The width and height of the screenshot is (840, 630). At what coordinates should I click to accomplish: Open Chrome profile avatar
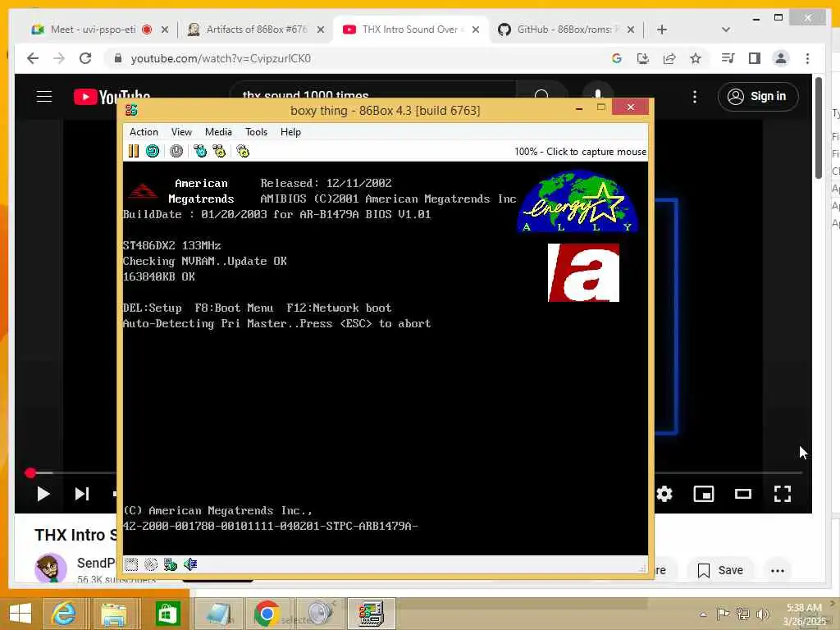(x=781, y=58)
